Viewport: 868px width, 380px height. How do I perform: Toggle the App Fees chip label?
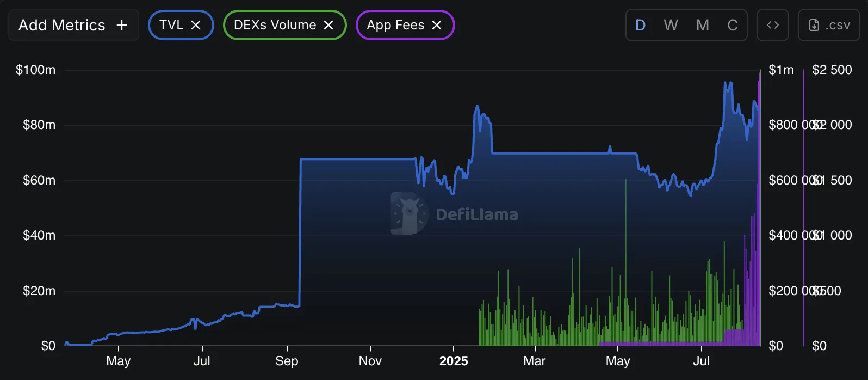point(395,25)
